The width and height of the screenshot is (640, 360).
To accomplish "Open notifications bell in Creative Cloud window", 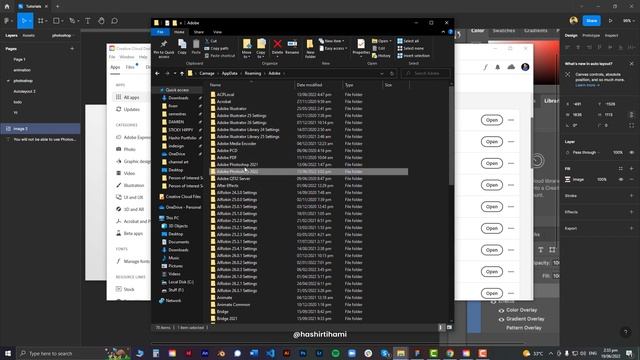I will (x=498, y=67).
